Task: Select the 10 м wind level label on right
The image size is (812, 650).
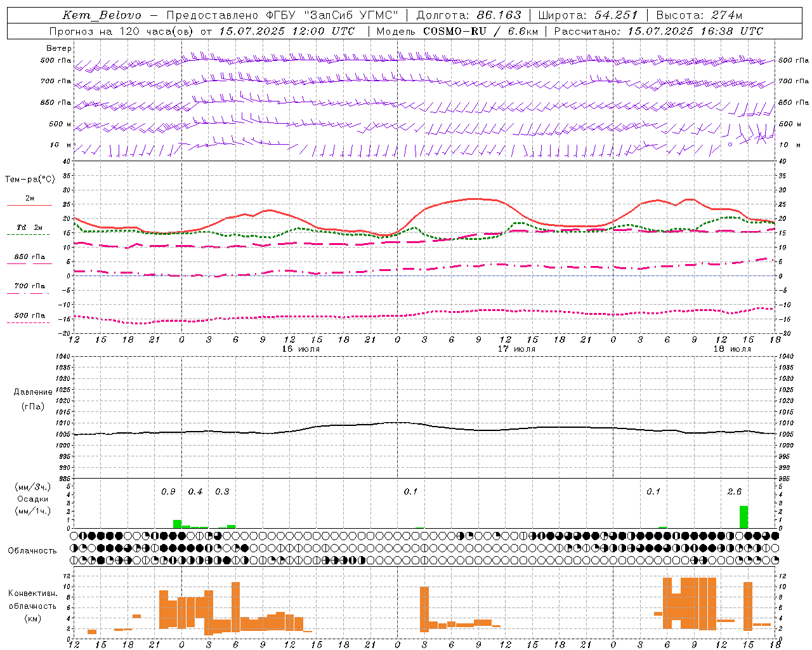Action: (789, 145)
